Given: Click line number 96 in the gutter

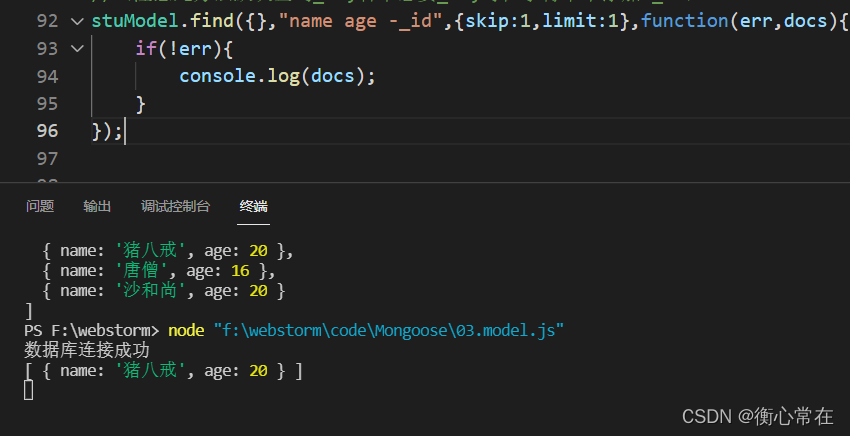Looking at the screenshot, I should [47, 131].
